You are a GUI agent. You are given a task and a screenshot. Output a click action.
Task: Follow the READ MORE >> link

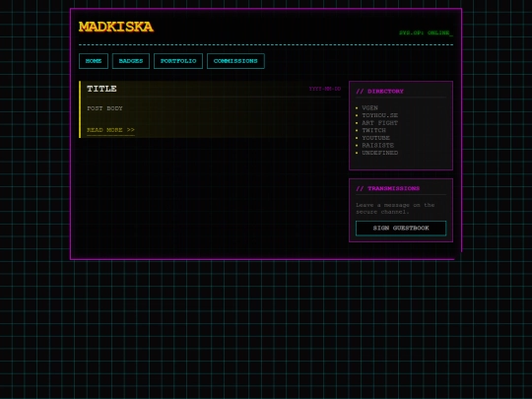110,130
